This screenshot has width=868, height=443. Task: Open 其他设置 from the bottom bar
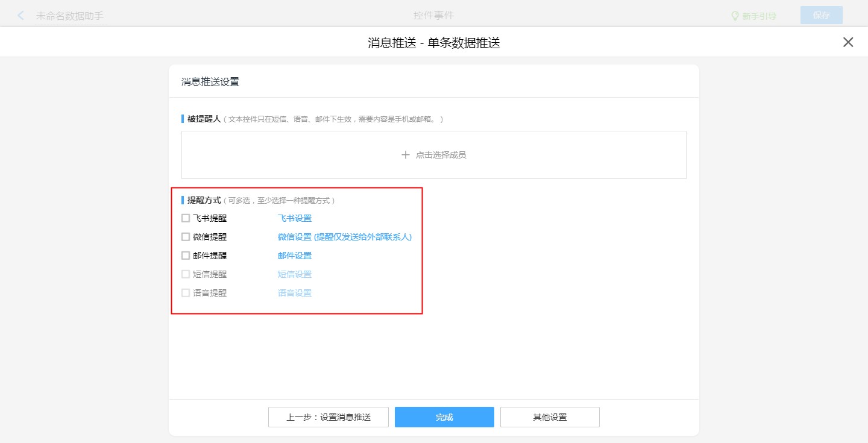pyautogui.click(x=550, y=417)
